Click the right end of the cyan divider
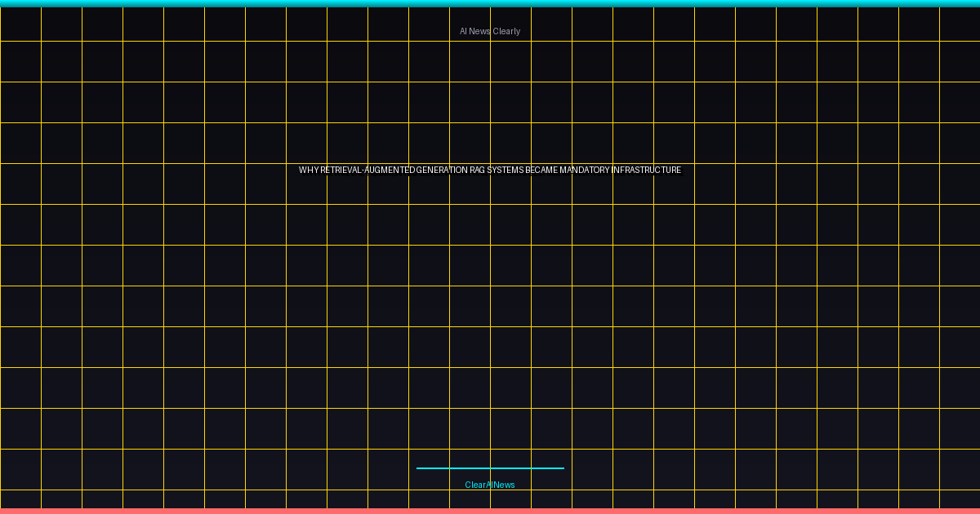The image size is (980, 514). tap(562, 468)
